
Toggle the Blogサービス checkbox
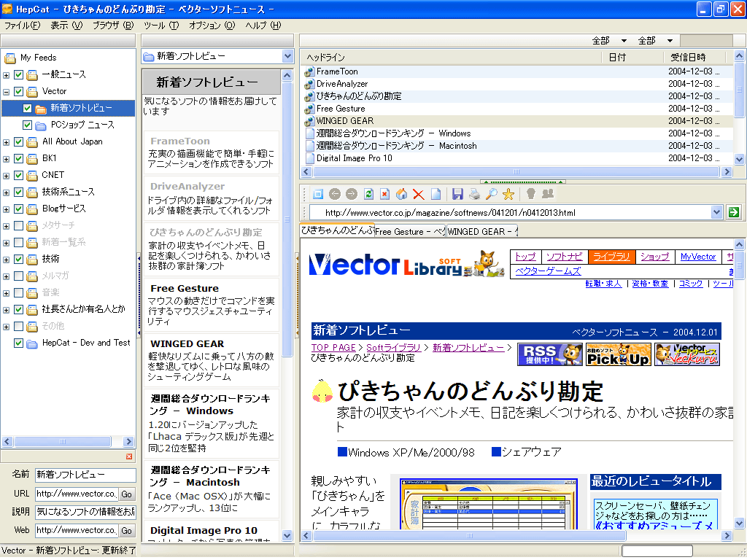point(18,209)
